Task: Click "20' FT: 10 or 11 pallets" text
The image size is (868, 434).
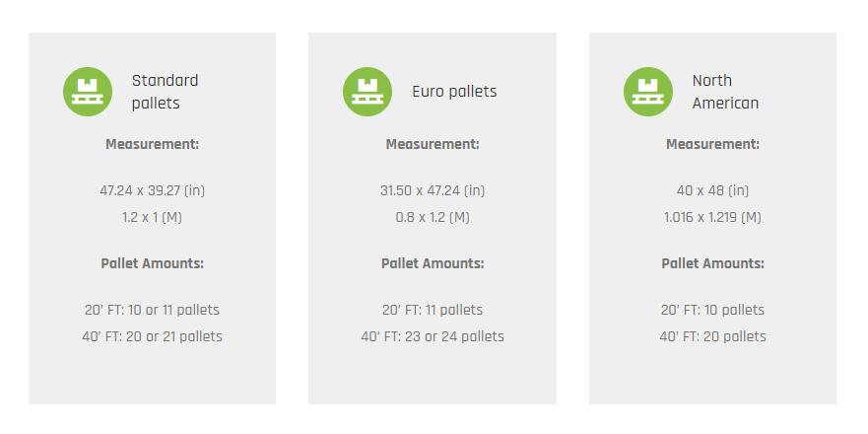Action: tap(152, 310)
